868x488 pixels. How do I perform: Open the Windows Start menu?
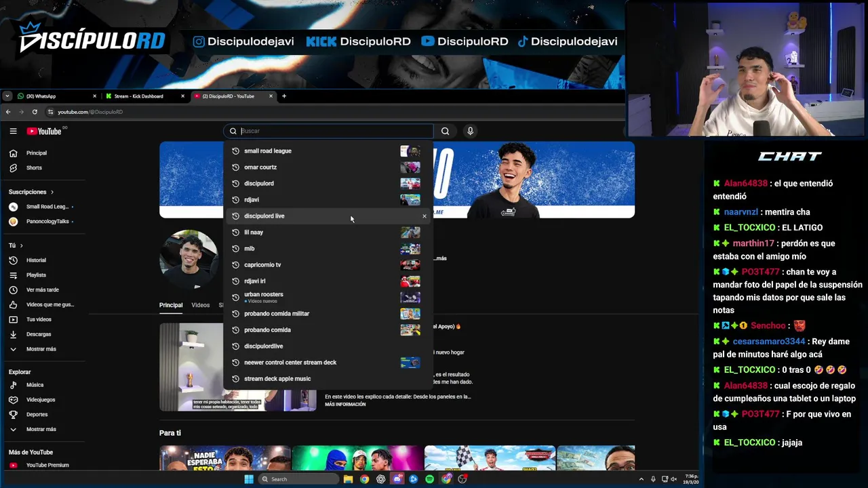[x=249, y=479]
